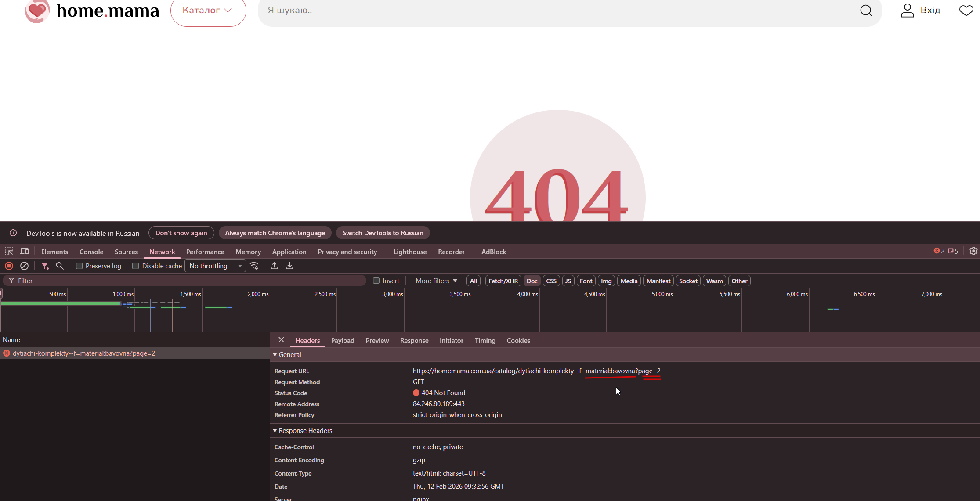This screenshot has height=501, width=980.
Task: Open network conditions wifi icon
Action: (254, 266)
